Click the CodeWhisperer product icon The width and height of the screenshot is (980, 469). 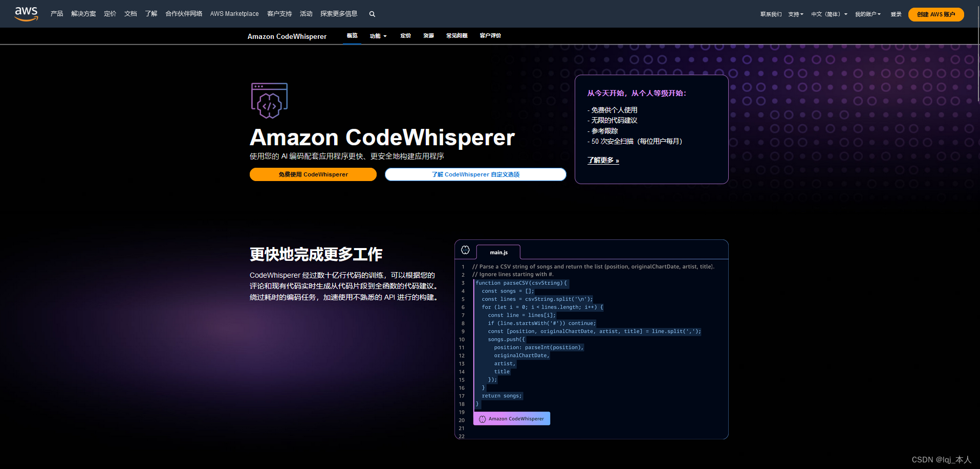tap(269, 100)
